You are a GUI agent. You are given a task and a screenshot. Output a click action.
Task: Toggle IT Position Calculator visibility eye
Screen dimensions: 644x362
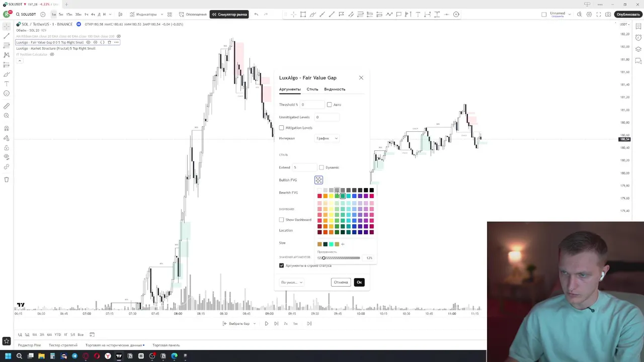[x=51, y=54]
